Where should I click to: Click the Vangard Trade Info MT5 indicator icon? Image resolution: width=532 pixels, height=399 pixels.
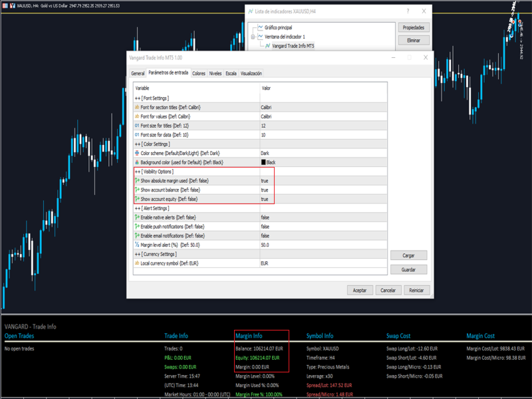268,46
